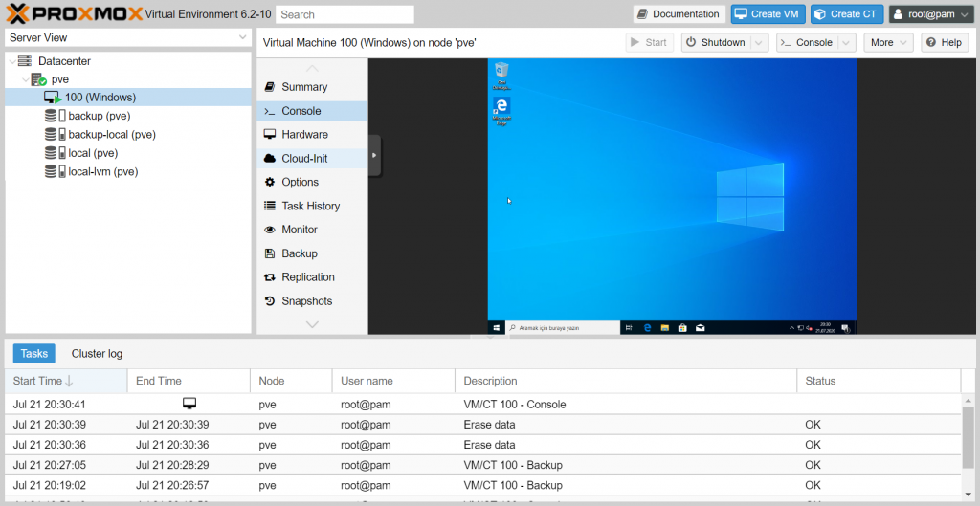Image resolution: width=980 pixels, height=506 pixels.
Task: Open Console type dropdown arrow
Action: click(x=846, y=42)
